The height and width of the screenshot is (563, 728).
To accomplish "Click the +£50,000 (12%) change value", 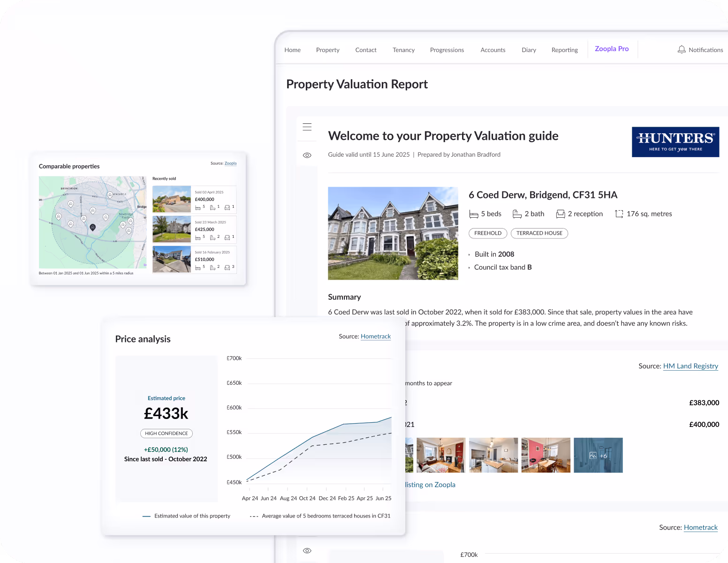I will coord(166,449).
